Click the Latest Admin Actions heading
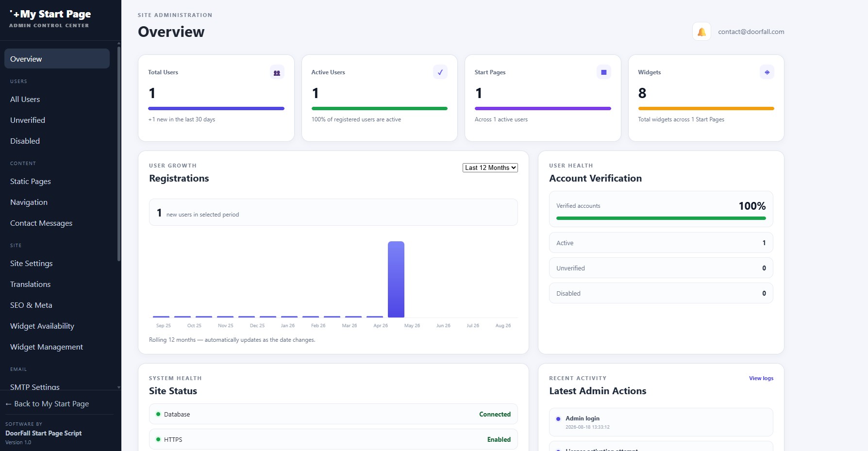 tap(598, 391)
